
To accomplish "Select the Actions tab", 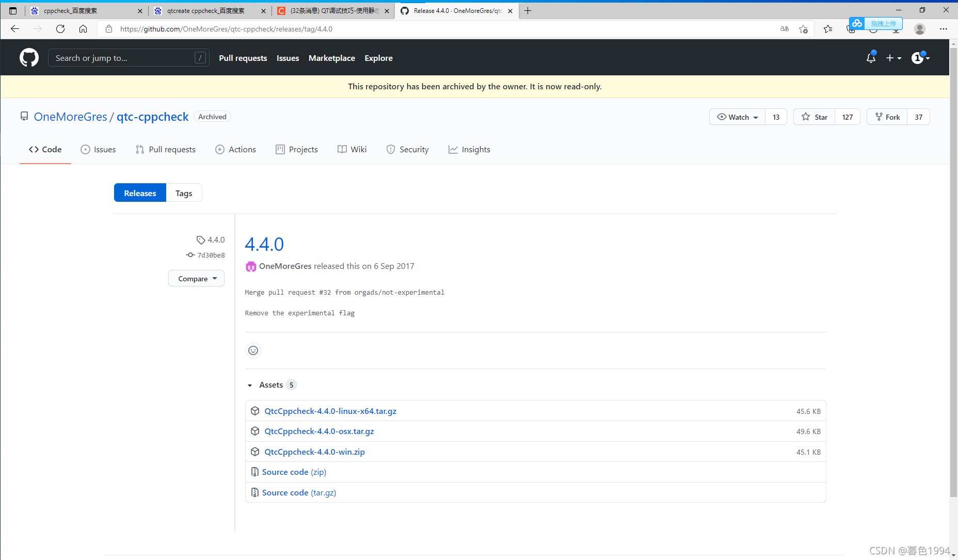I will point(235,149).
